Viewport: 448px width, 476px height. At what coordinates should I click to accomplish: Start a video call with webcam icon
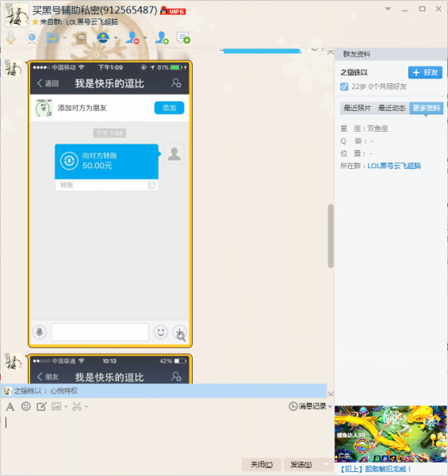click(32, 38)
